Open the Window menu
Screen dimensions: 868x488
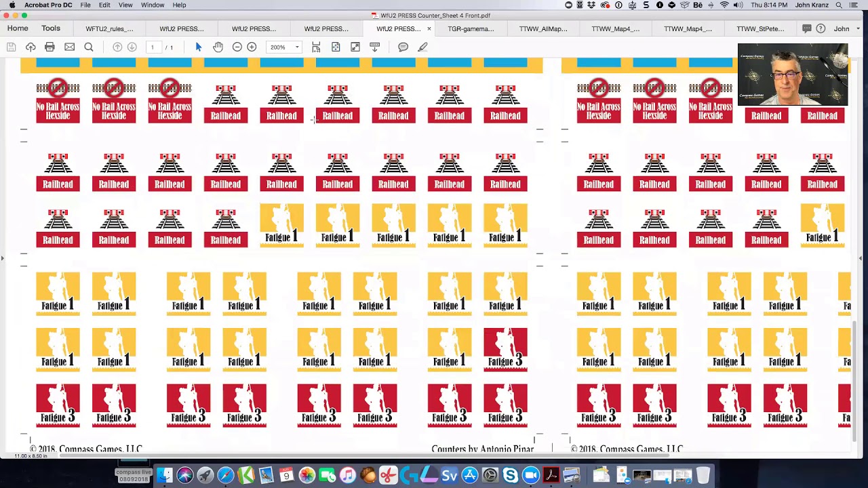pyautogui.click(x=153, y=5)
